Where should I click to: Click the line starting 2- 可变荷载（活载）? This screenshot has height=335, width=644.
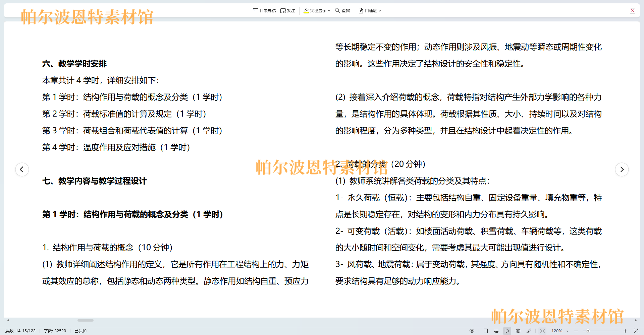[469, 231]
